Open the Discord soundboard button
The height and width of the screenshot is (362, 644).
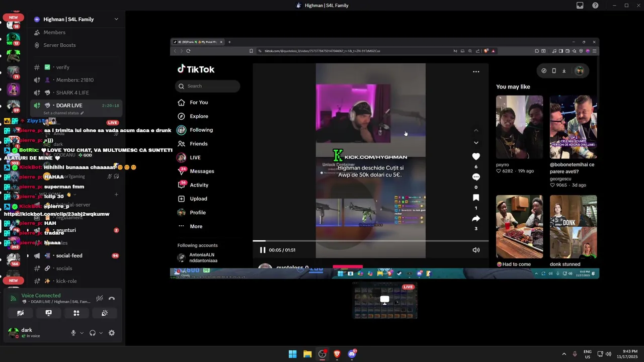click(x=105, y=313)
